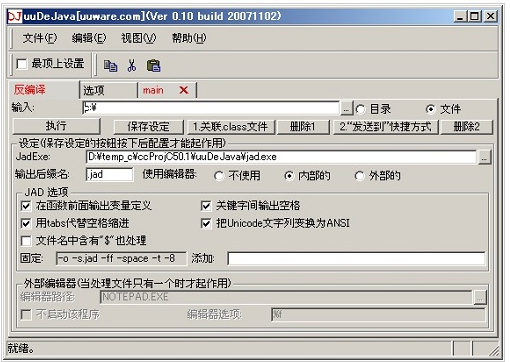Screen dimensions: 510x362
Task: Maximize the uuDeJava window
Action: click(x=475, y=16)
